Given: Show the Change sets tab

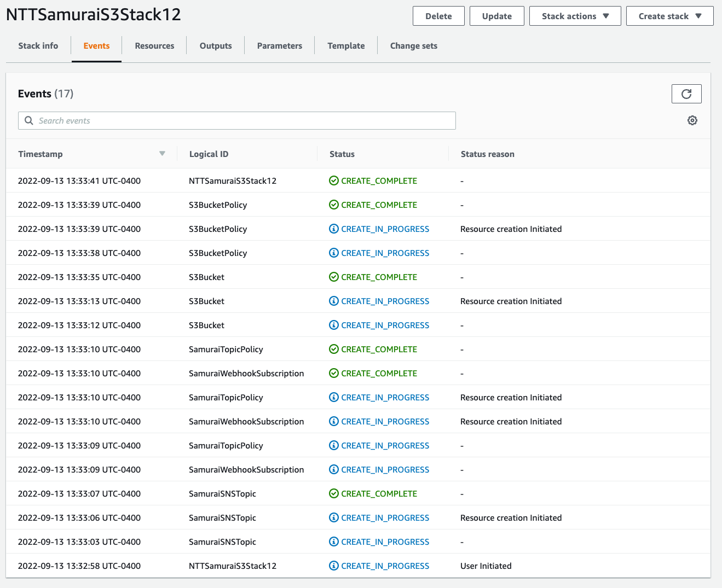Looking at the screenshot, I should (414, 46).
